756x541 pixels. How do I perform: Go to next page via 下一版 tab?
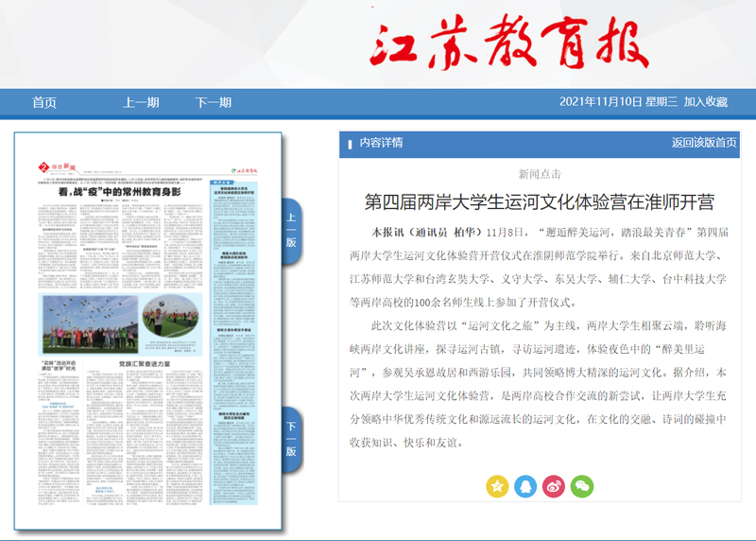[291, 439]
